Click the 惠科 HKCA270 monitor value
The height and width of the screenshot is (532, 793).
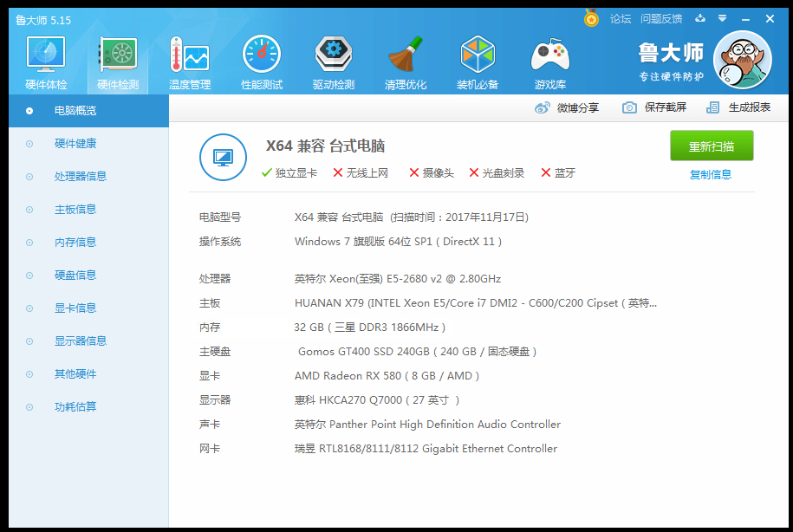coord(377,400)
